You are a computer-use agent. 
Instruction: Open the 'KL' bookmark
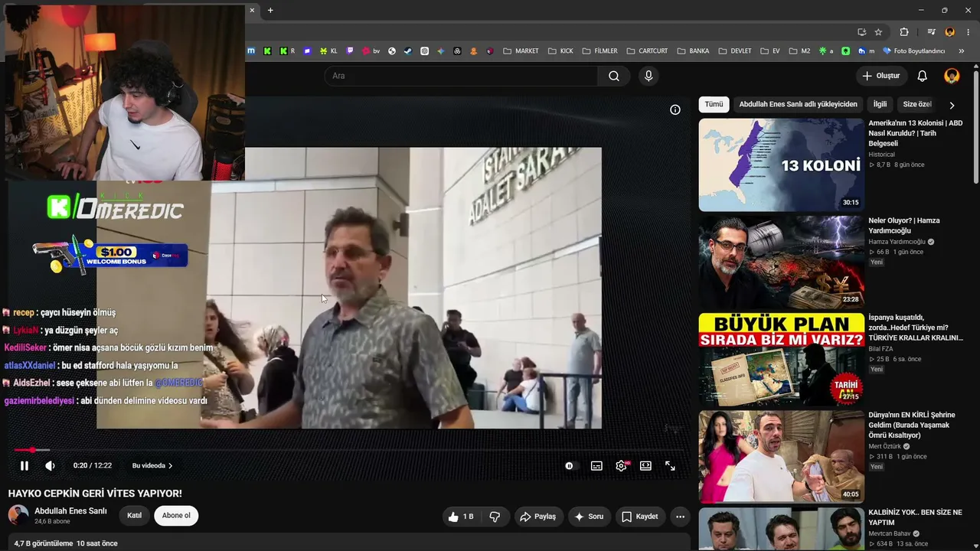pos(329,51)
